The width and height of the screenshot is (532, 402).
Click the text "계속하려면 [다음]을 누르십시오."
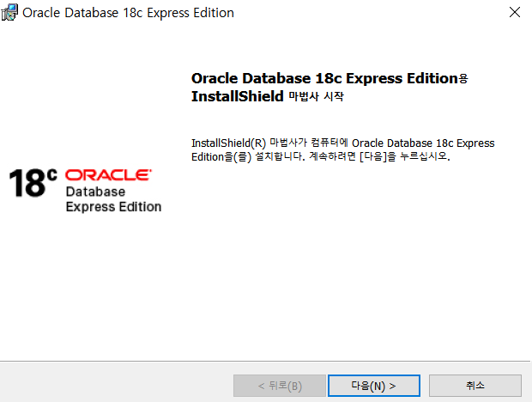379,156
